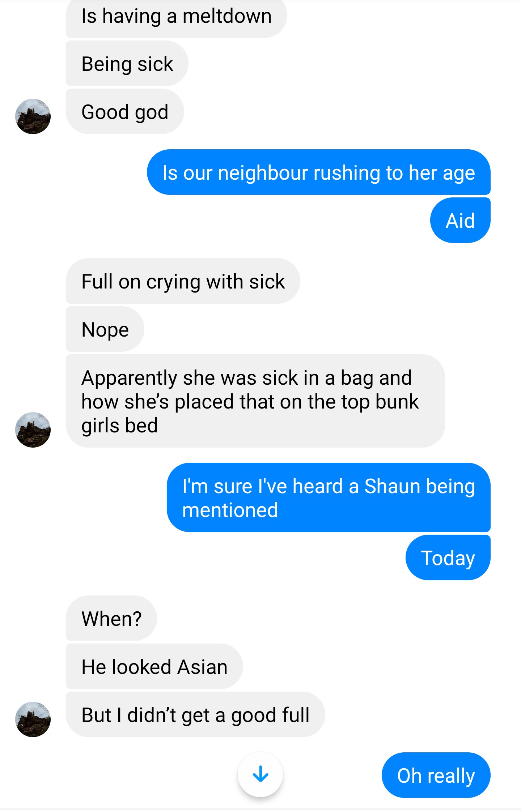Select the 'But I didn't get a good full' message
Viewport: 521px width, 812px height.
coord(195,714)
